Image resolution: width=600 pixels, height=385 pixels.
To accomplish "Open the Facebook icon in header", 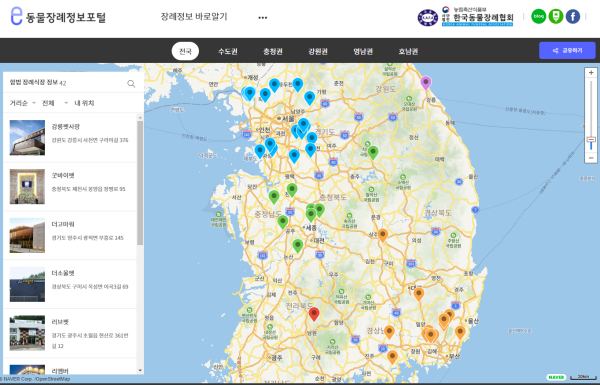I will click(x=573, y=16).
